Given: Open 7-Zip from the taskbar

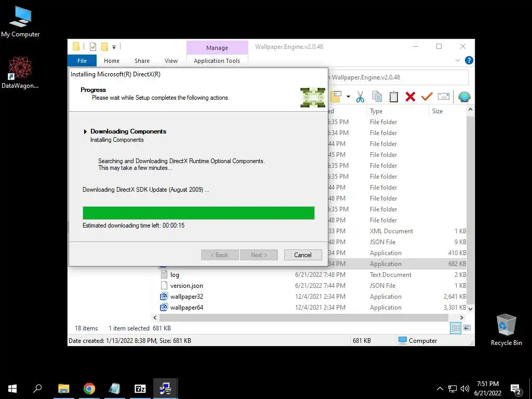Looking at the screenshot, I should [x=140, y=389].
